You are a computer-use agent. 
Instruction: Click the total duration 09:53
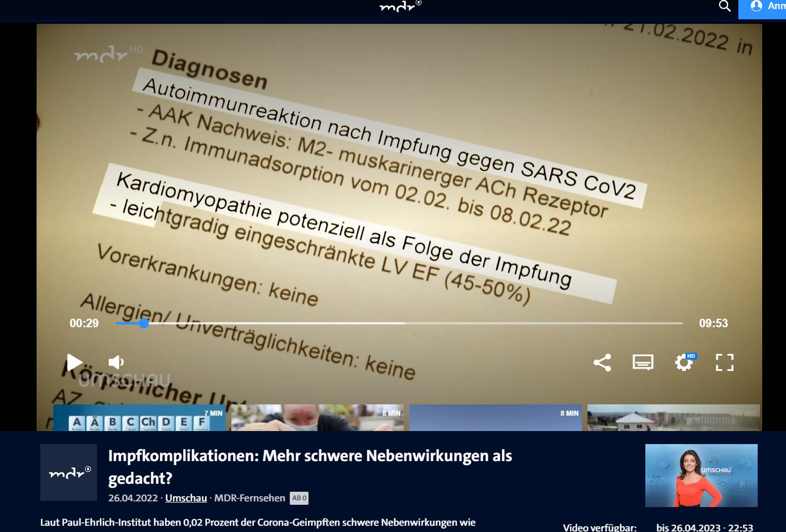pyautogui.click(x=713, y=323)
